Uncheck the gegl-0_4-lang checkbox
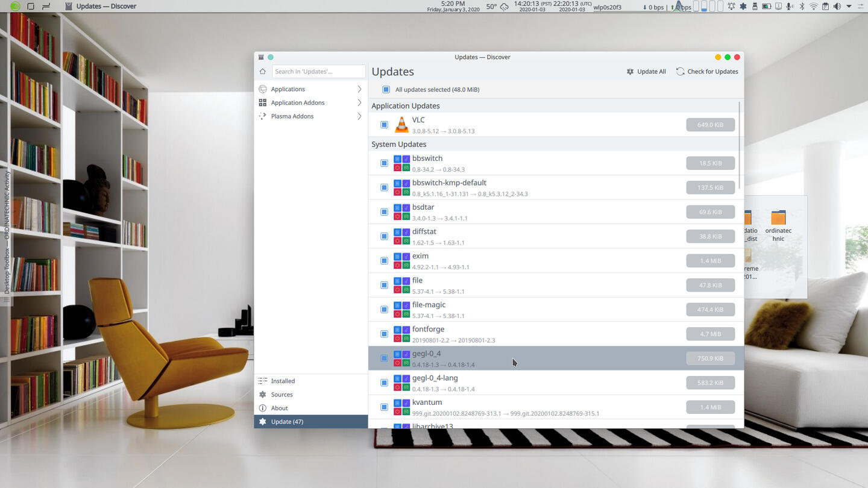868x488 pixels. [x=384, y=383]
